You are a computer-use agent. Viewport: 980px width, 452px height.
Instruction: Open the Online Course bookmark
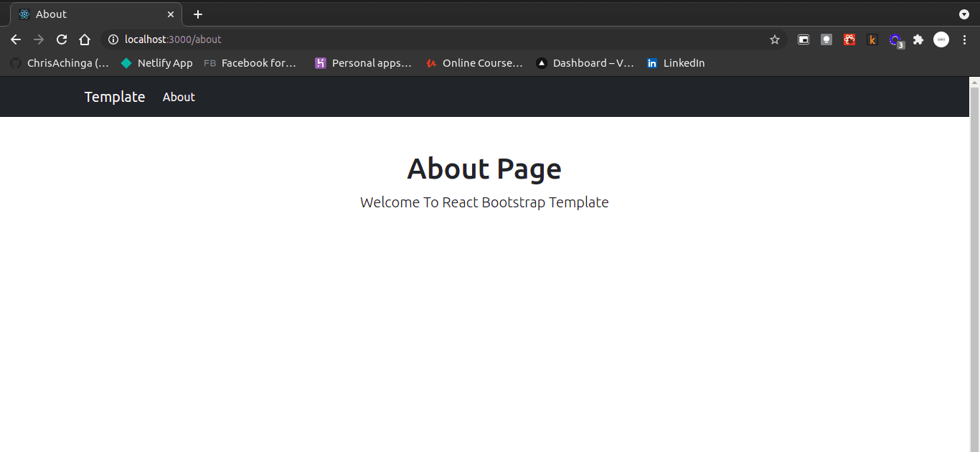coord(474,63)
